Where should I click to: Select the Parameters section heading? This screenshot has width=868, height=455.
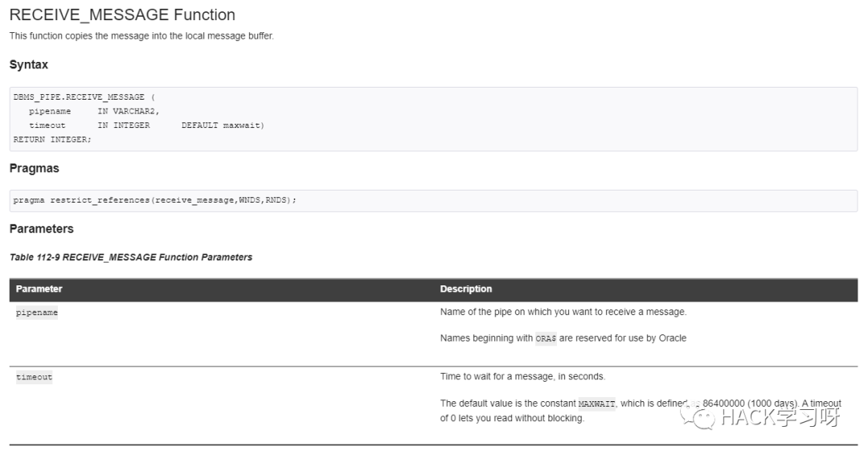(42, 229)
